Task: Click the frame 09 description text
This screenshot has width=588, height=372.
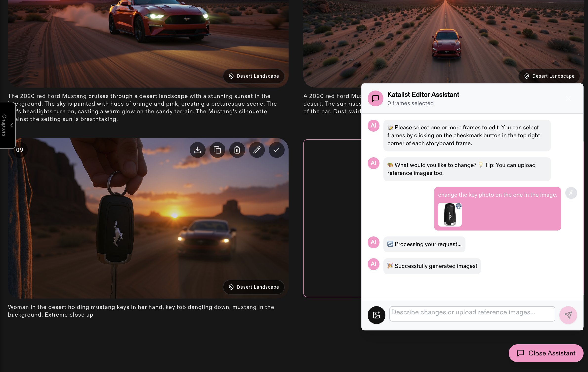Action: 141,311
